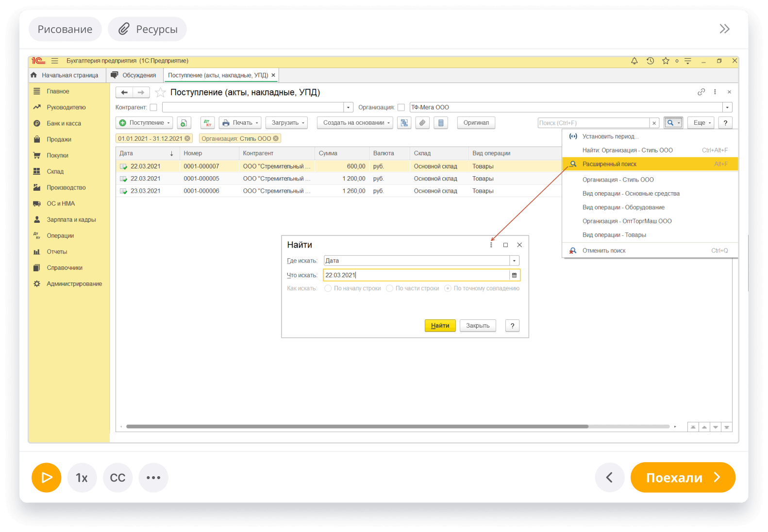Viewport: 768px width, 532px height.
Task: Open favorites star in title bar
Action: pyautogui.click(x=666, y=61)
